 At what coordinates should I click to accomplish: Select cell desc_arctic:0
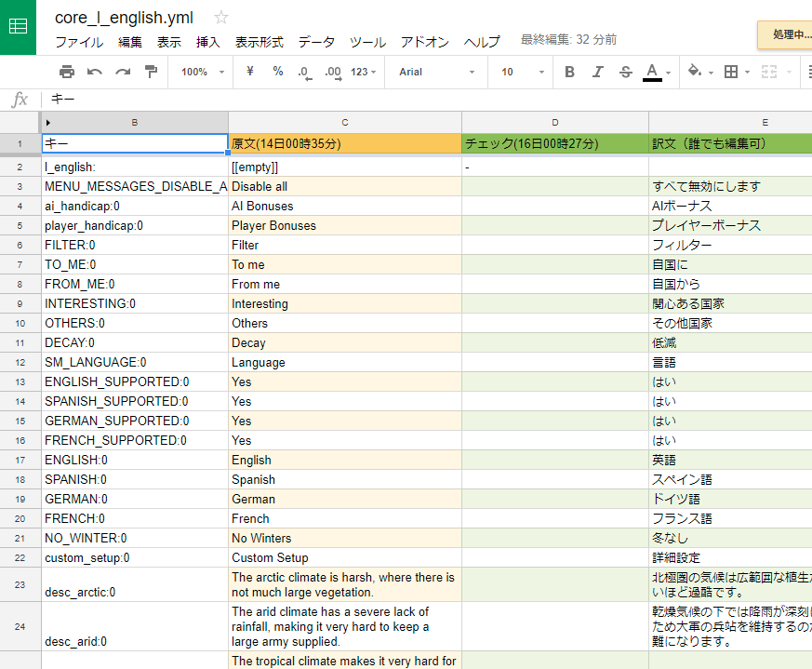135,584
